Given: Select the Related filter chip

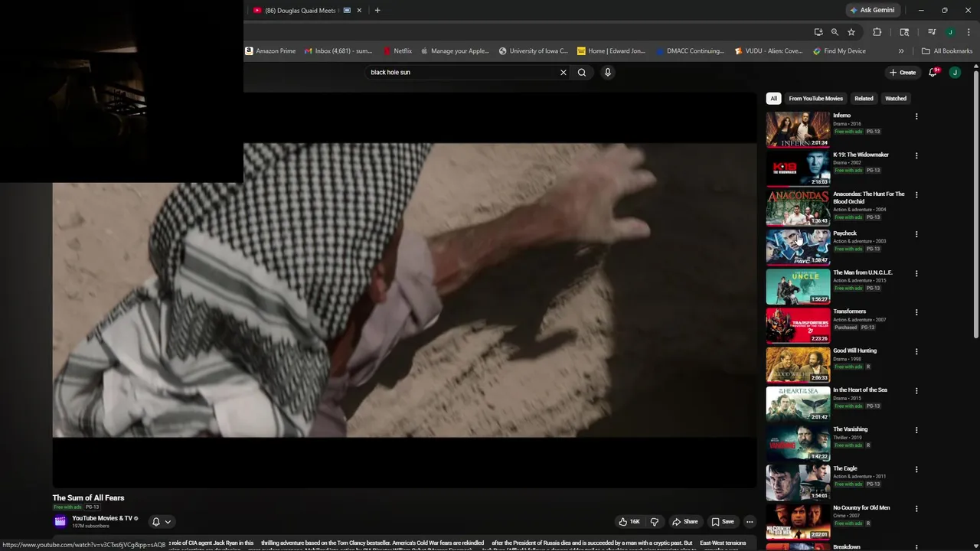Looking at the screenshot, I should [864, 98].
